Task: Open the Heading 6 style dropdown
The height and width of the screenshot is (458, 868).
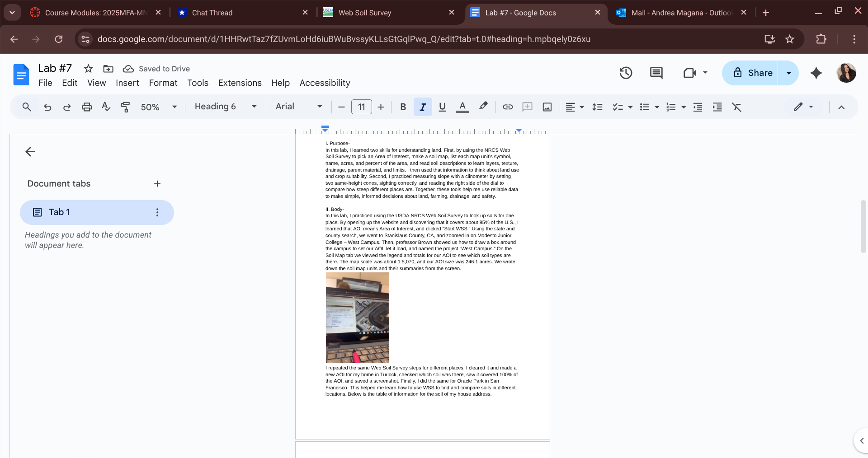Action: click(225, 107)
